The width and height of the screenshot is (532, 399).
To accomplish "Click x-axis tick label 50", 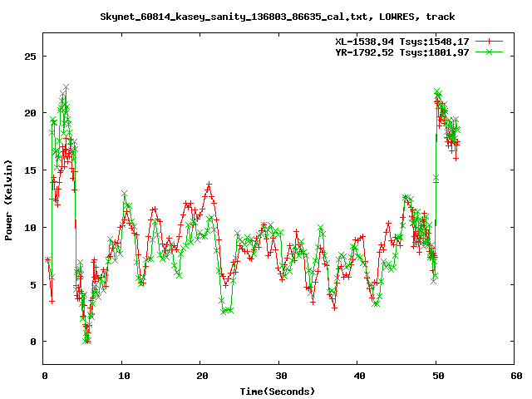I will tap(438, 376).
